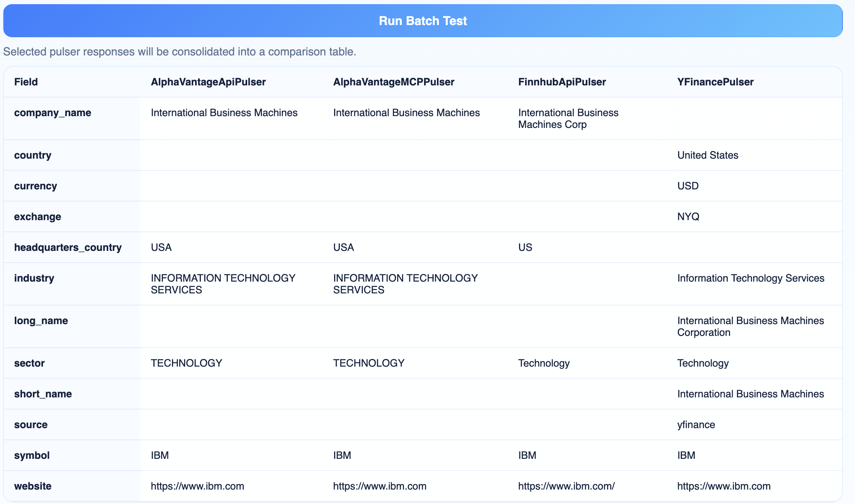This screenshot has width=855, height=504.
Task: Click the yfinance source value
Action: 696,425
